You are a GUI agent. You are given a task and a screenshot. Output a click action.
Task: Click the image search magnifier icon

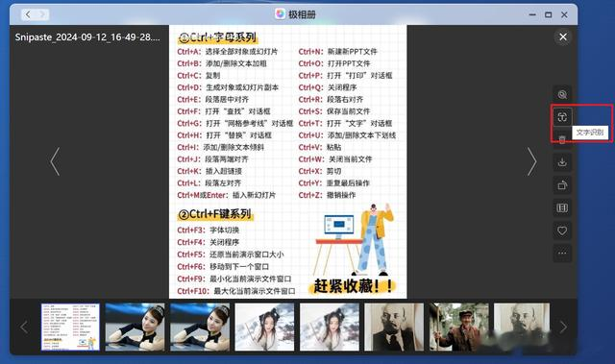pos(562,94)
